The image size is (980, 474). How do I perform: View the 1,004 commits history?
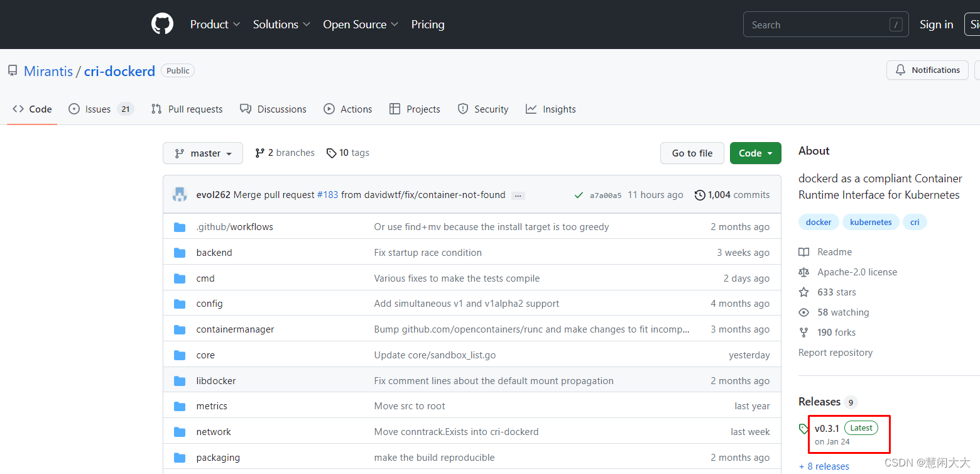[732, 195]
